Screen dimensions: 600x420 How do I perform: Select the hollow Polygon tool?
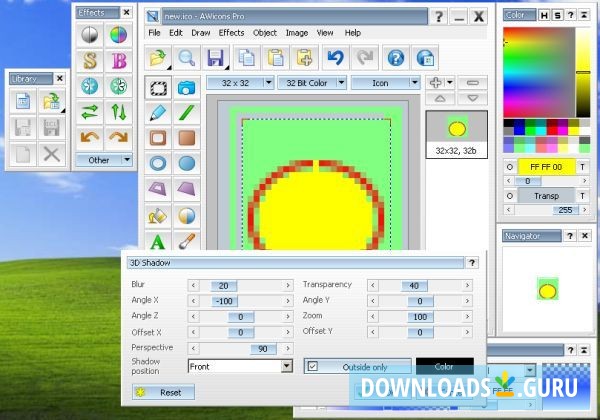coord(158,189)
